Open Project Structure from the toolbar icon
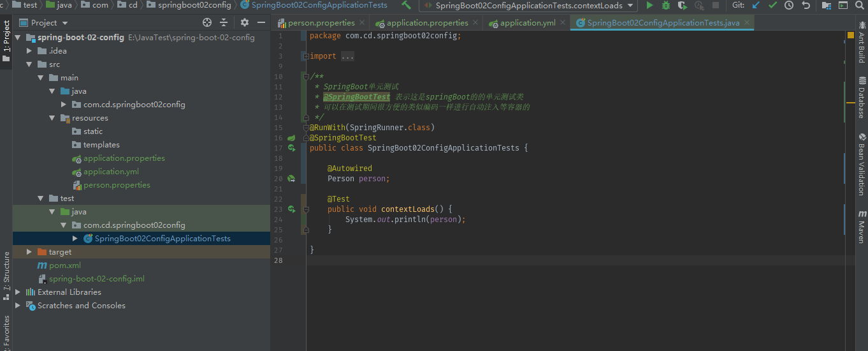This screenshot has height=351, width=868. [827, 5]
